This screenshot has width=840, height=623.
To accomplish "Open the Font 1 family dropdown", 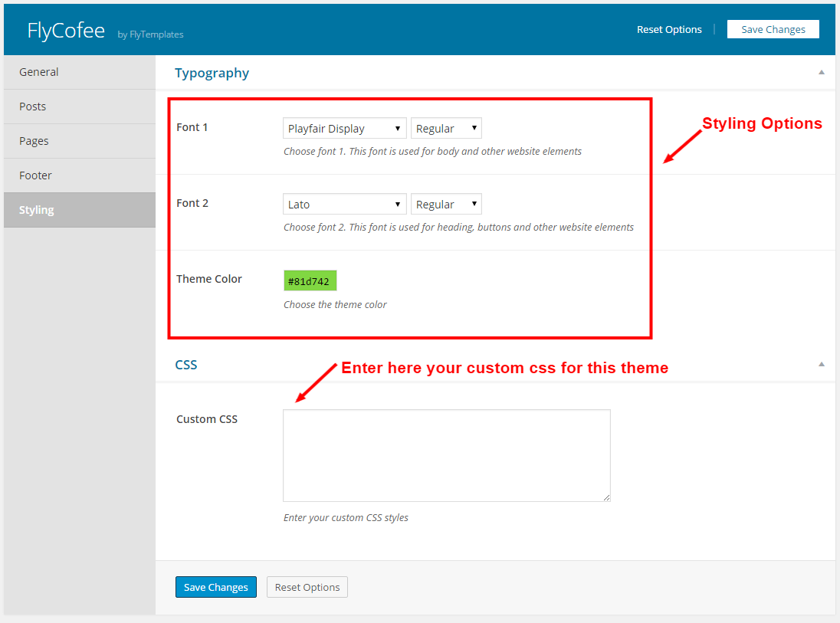I will point(344,129).
